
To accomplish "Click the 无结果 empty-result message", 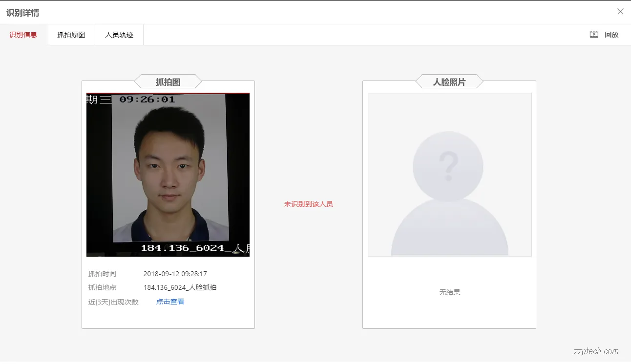I will (449, 292).
